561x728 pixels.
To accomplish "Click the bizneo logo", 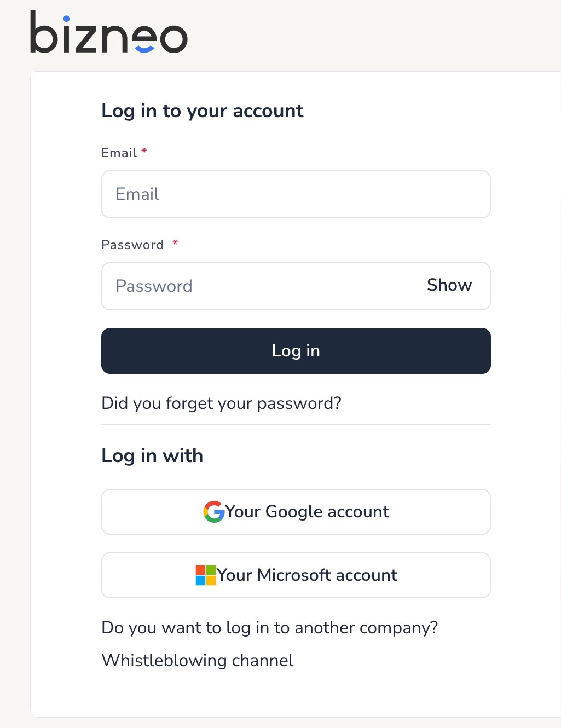I will point(108,32).
